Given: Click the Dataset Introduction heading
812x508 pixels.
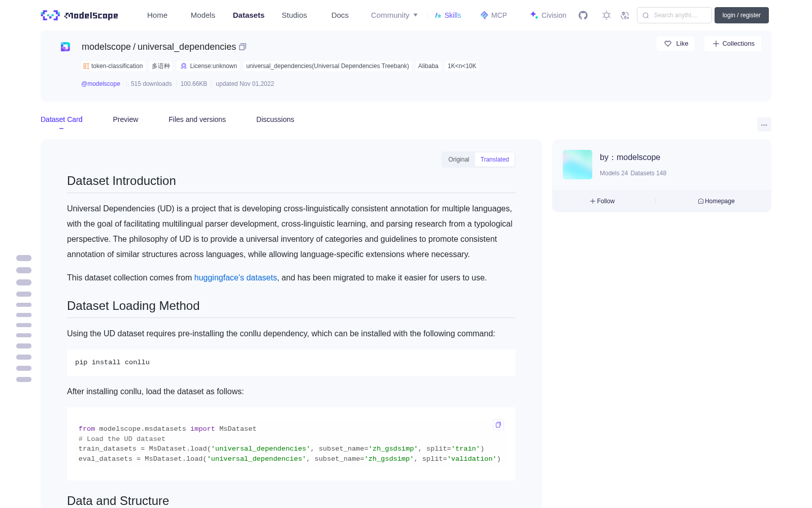Looking at the screenshot, I should 121,181.
